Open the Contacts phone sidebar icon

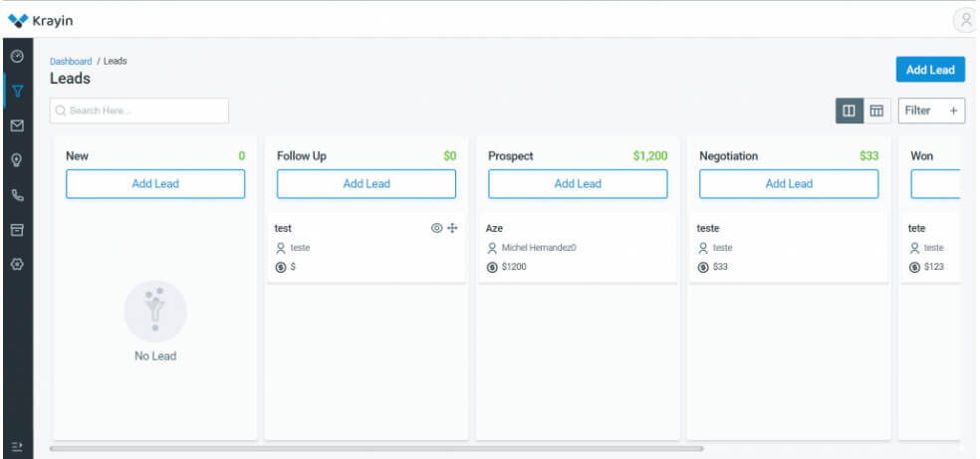coord(18,195)
